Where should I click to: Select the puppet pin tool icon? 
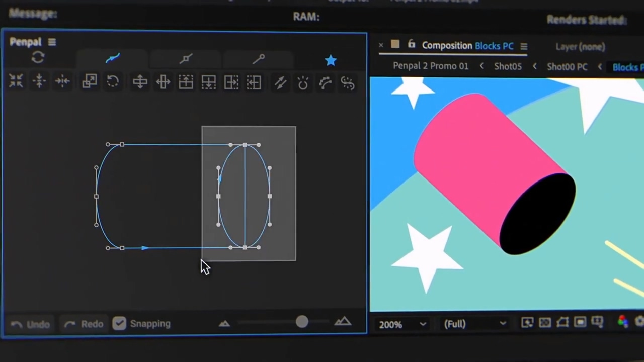click(x=259, y=59)
